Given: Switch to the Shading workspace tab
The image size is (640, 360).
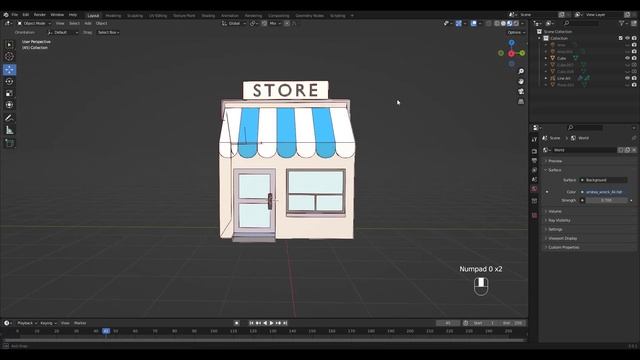Looking at the screenshot, I should click(208, 16).
